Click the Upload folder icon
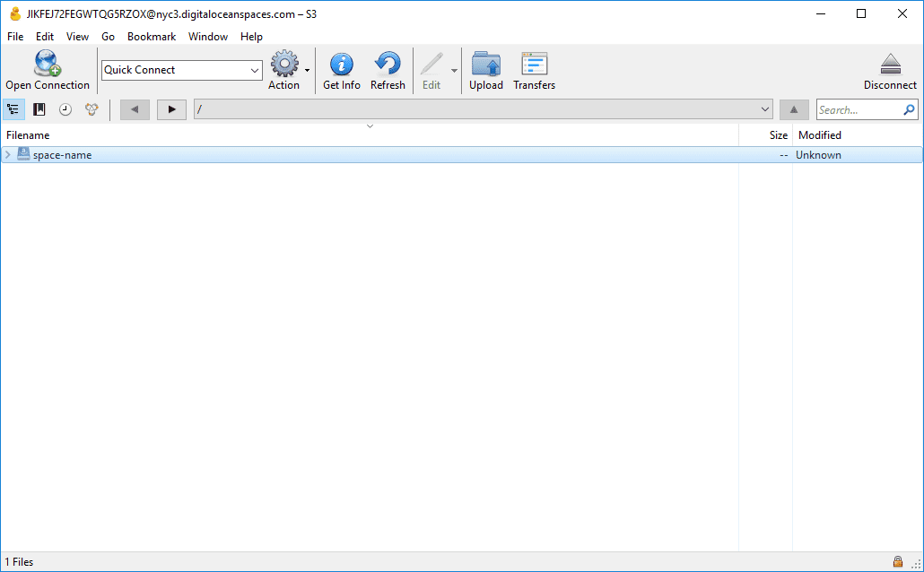The image size is (924, 572). [486, 64]
